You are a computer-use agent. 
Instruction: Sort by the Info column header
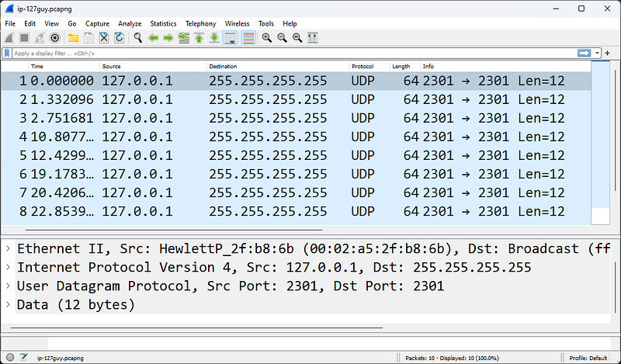point(505,66)
